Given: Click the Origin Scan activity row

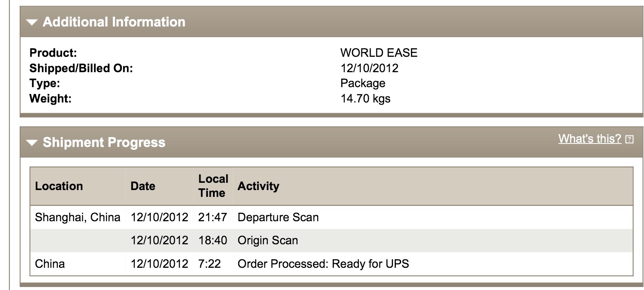Looking at the screenshot, I should pos(331,240).
